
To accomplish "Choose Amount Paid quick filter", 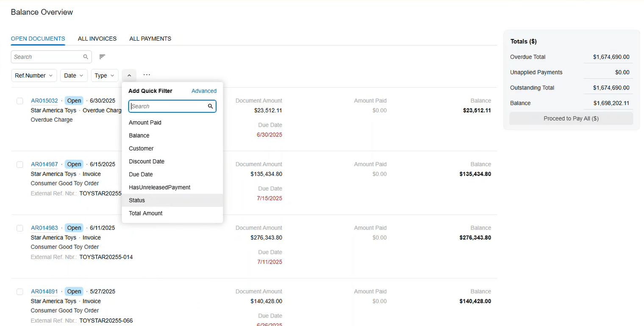I will (x=172, y=123).
